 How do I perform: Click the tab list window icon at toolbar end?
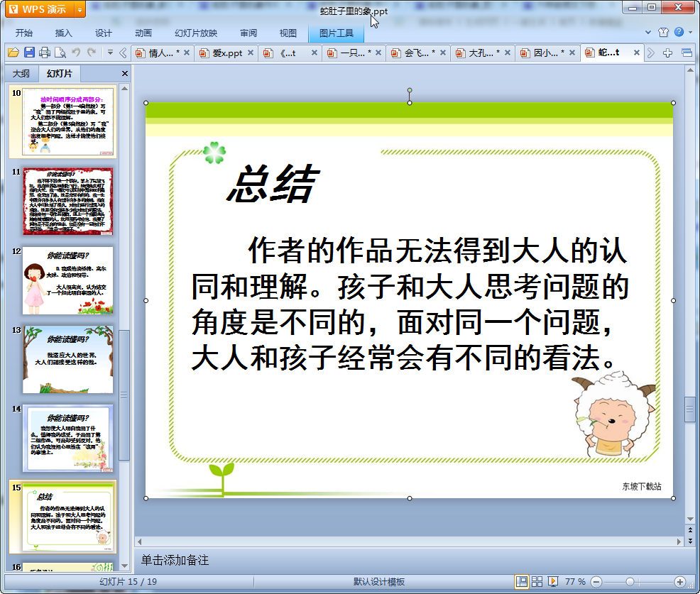(x=687, y=53)
